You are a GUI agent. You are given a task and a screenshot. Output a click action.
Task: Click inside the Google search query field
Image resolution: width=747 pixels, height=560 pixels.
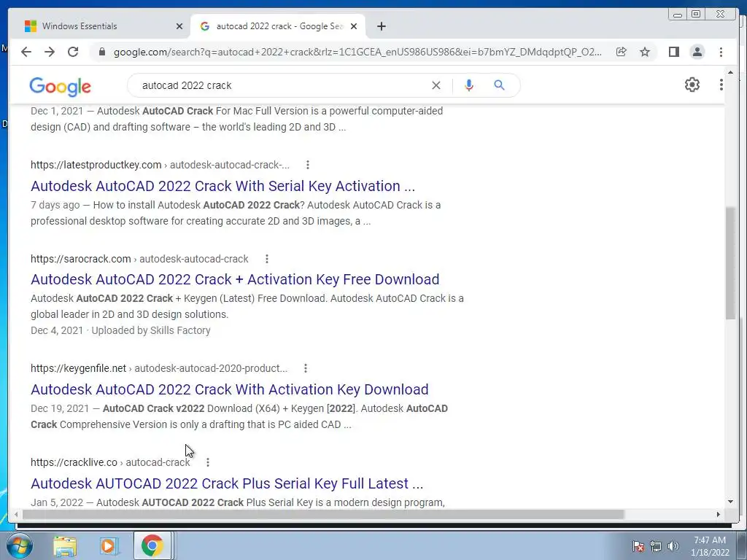[281, 85]
